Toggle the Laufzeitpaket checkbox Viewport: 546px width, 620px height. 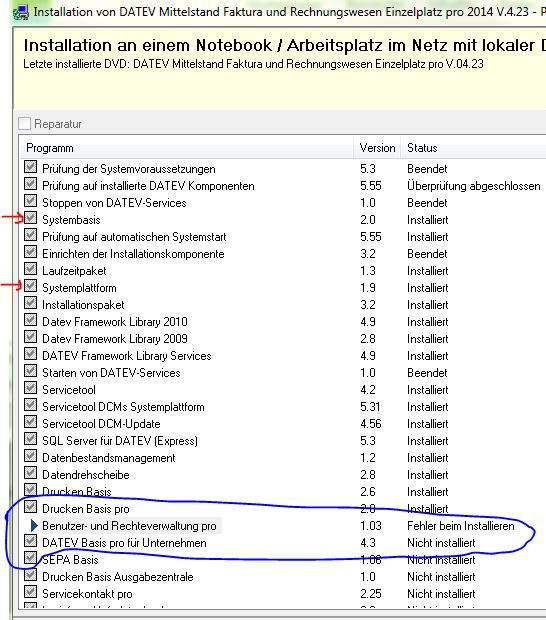(x=30, y=269)
